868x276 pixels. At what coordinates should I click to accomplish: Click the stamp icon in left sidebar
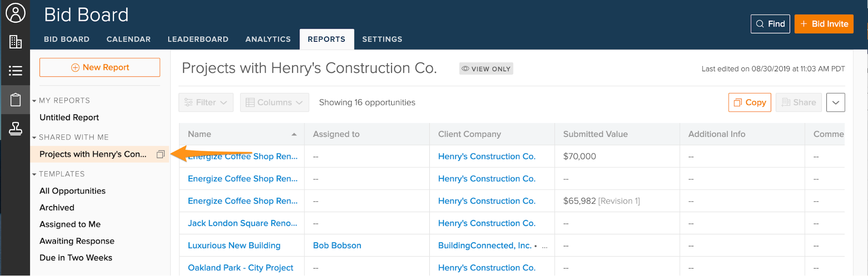15,129
